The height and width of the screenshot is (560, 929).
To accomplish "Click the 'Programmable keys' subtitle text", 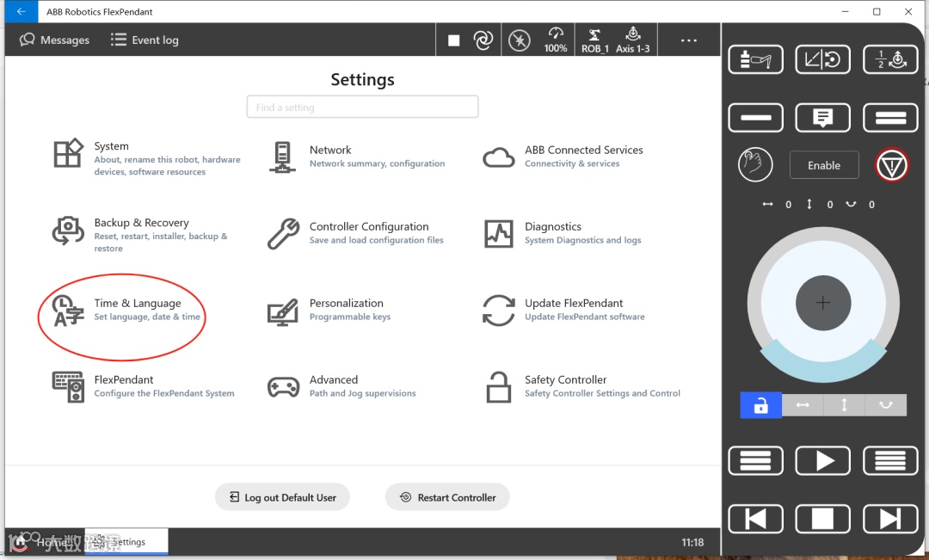I will click(x=349, y=317).
